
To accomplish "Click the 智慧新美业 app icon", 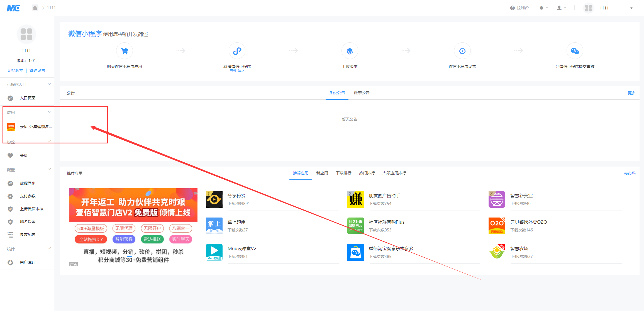I will (x=497, y=199).
